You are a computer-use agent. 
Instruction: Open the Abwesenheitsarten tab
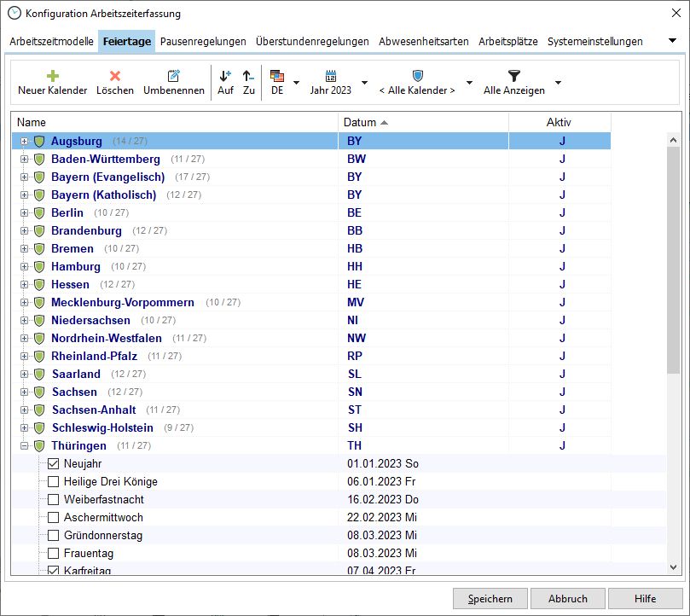click(423, 41)
